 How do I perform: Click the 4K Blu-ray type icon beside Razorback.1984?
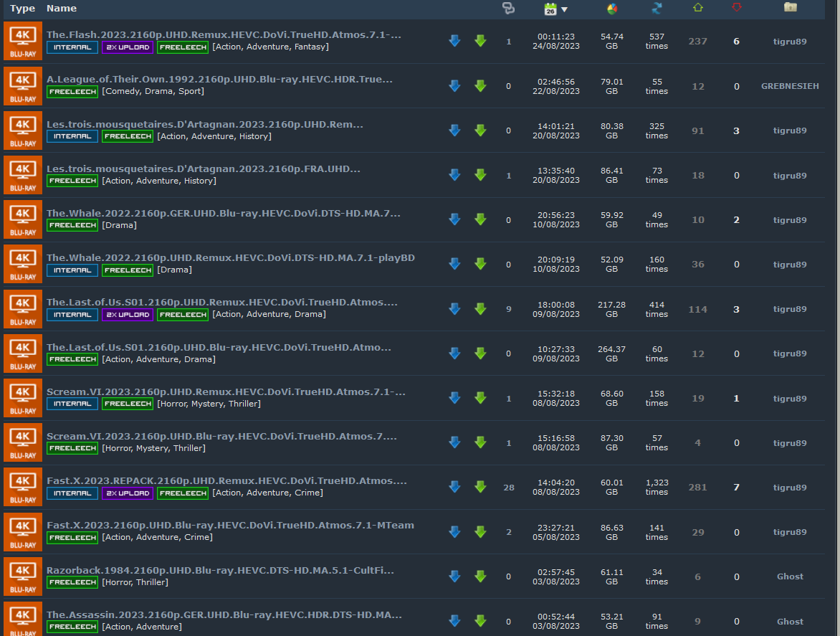pos(23,576)
